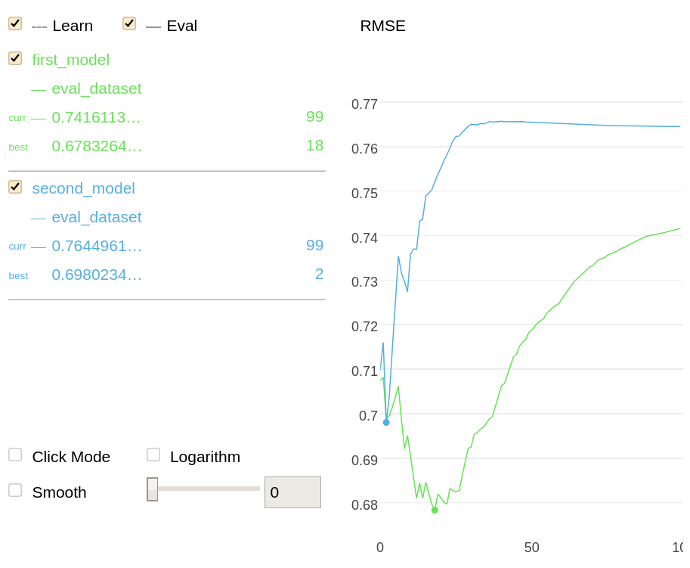Viewport: 690px width, 568px height.
Task: Select the second_model label
Action: coord(83,188)
